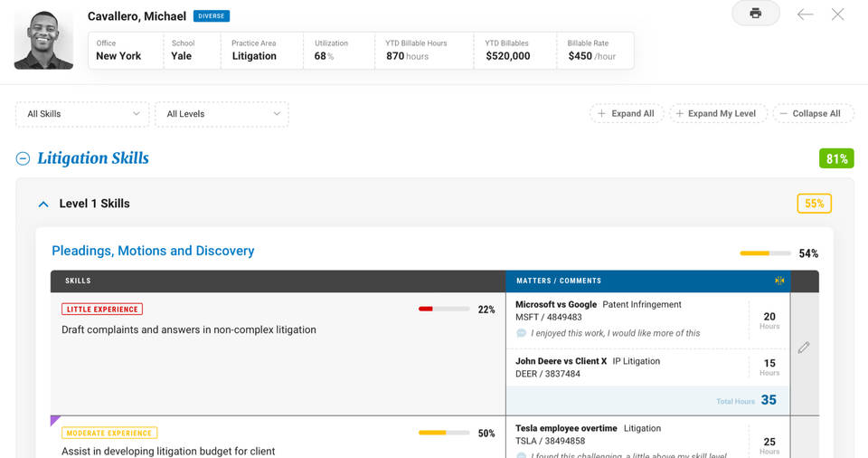868x458 pixels.
Task: Click the Expand My Level button
Action: pos(718,114)
